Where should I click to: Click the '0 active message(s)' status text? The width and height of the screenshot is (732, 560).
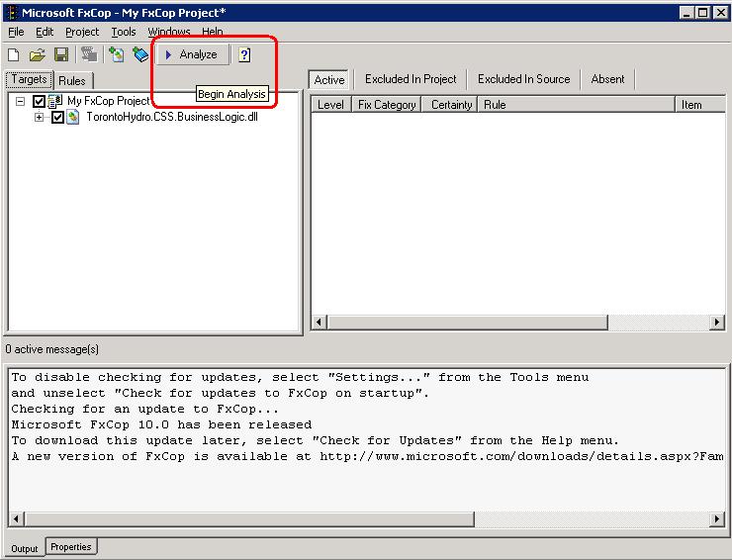tap(52, 349)
